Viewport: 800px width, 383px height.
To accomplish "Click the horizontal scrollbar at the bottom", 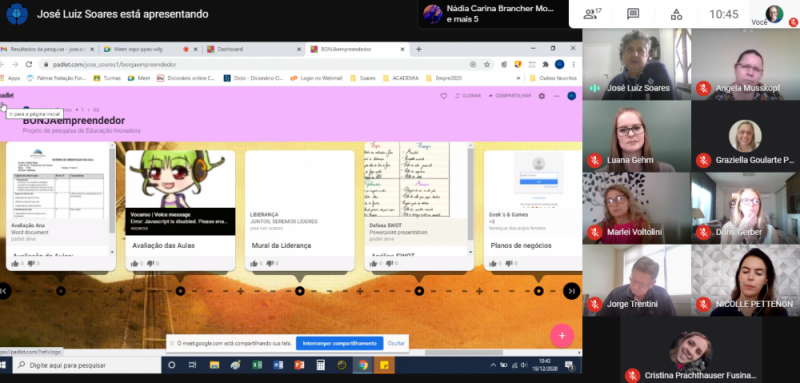I will tap(457, 352).
